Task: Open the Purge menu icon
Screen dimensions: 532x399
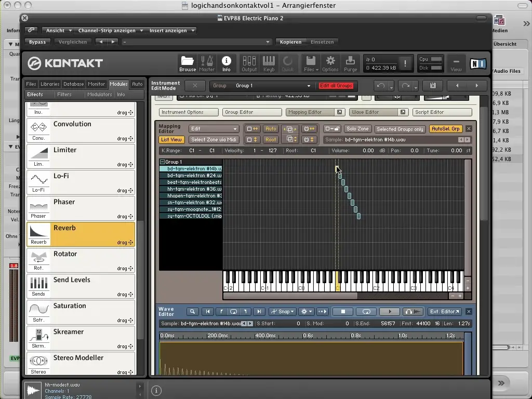Action: [350, 63]
